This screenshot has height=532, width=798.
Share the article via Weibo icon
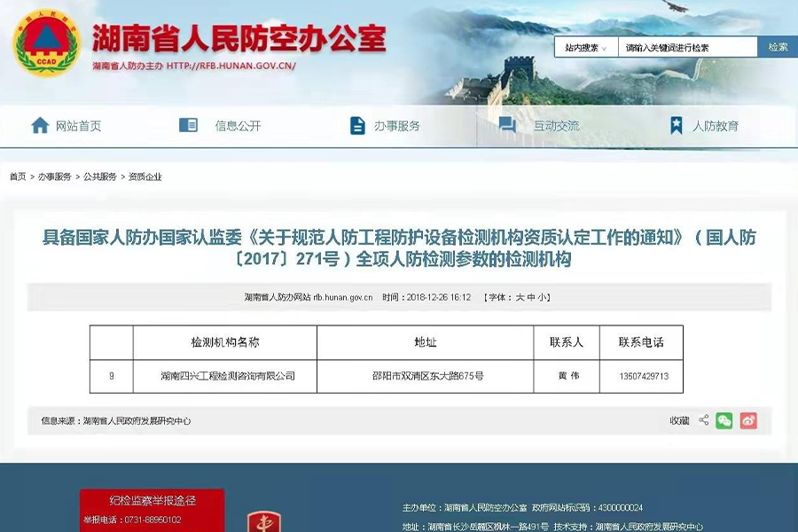[748, 420]
